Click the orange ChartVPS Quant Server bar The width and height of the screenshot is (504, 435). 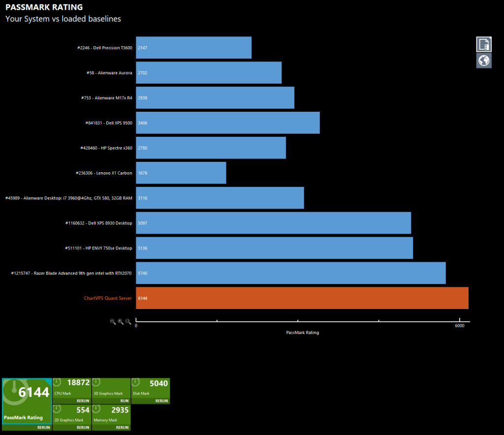click(x=302, y=298)
